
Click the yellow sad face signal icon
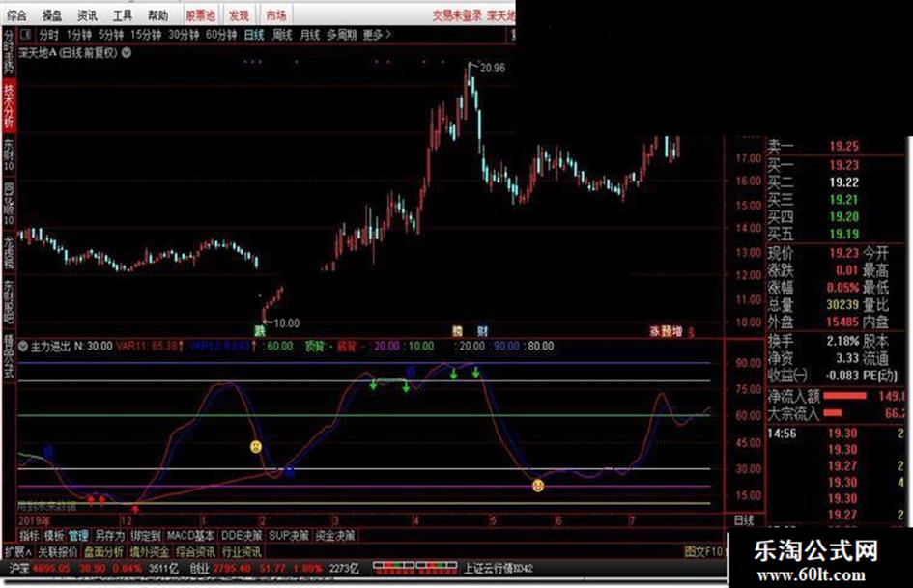tap(256, 446)
